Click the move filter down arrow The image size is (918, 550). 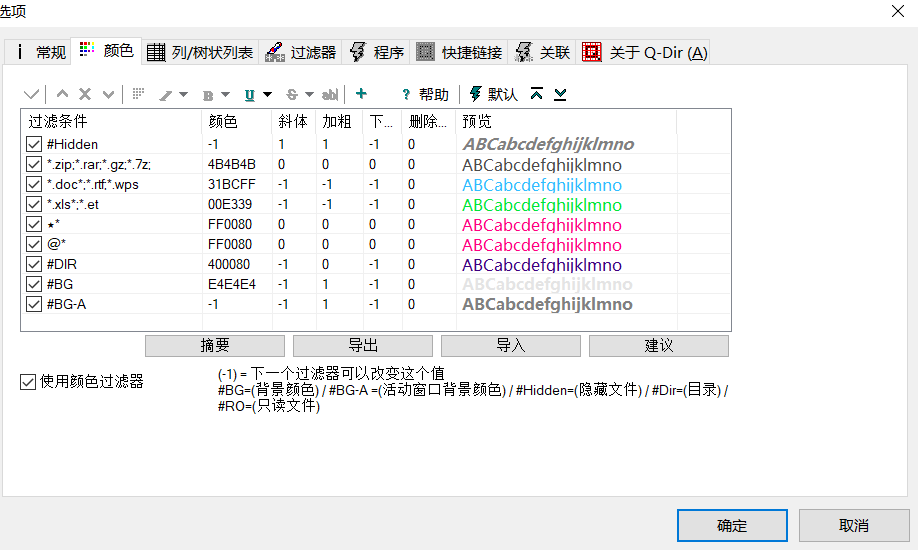108,94
